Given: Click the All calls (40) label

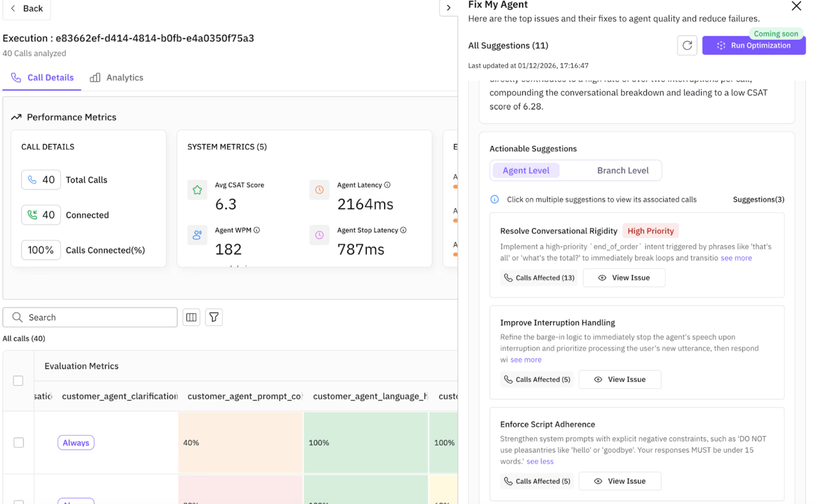Looking at the screenshot, I should 24,338.
